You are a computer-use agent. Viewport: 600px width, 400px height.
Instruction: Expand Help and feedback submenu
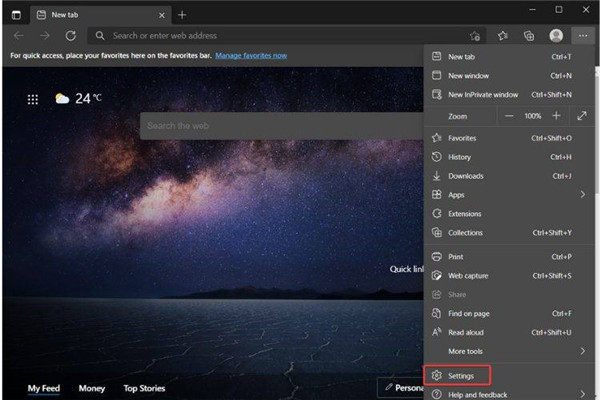click(583, 394)
